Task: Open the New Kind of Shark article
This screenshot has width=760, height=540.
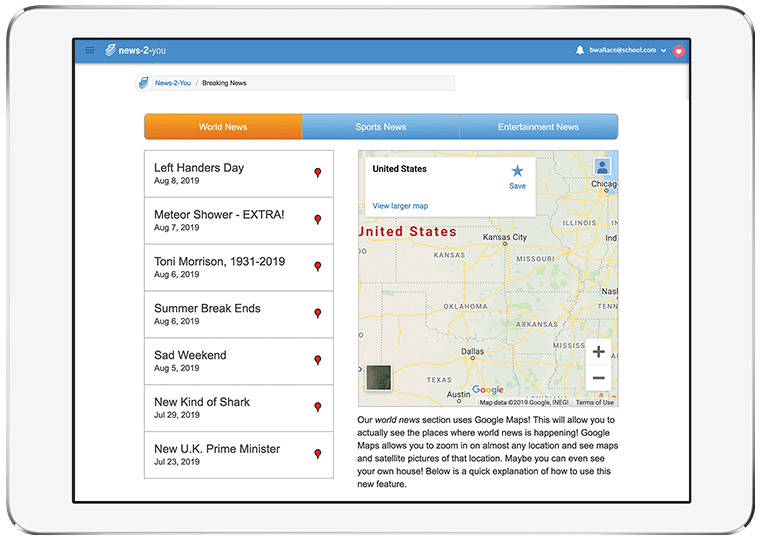Action: point(239,408)
